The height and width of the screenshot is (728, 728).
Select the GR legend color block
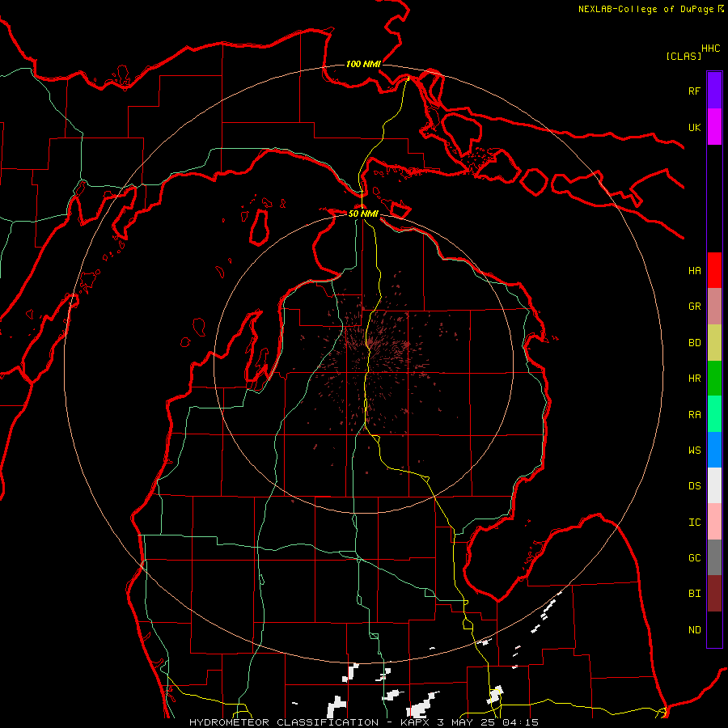click(x=714, y=307)
